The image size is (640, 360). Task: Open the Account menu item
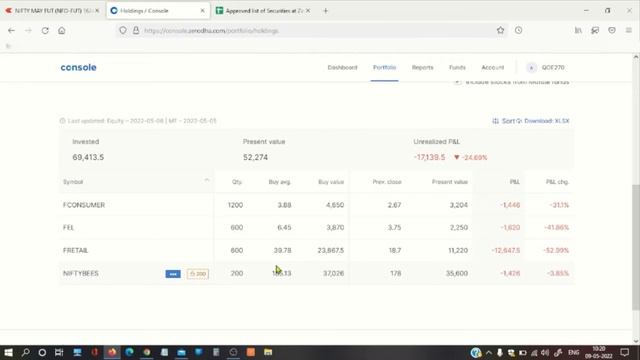[x=493, y=67]
